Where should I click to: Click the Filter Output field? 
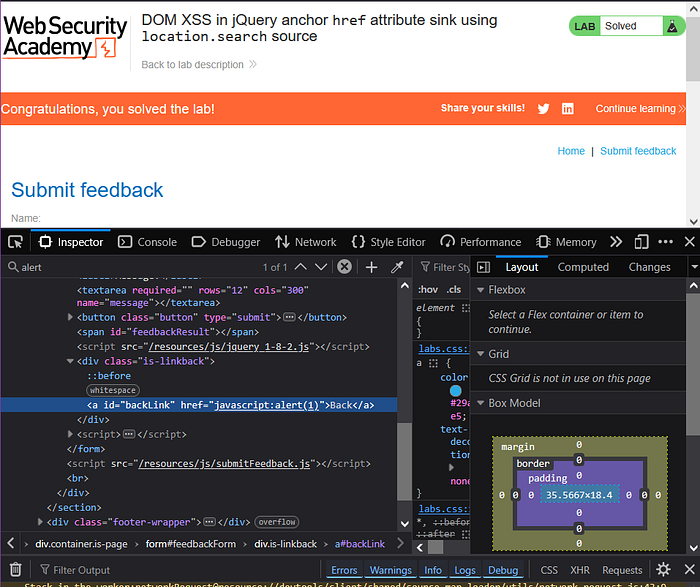click(179, 570)
